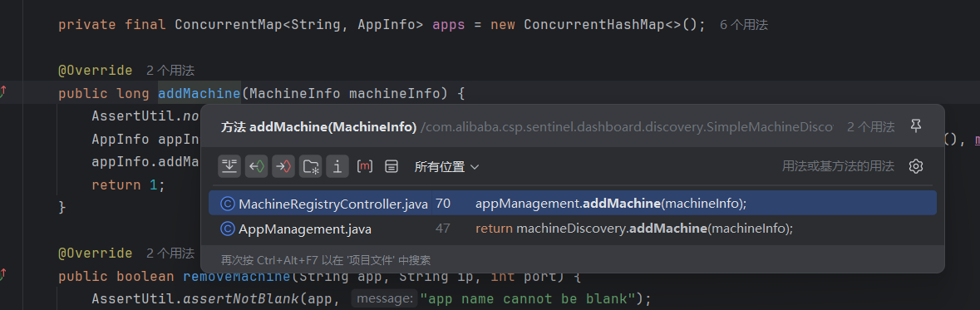The width and height of the screenshot is (980, 310).
Task: Click the 2 个用法 count in popup header
Action: [870, 127]
